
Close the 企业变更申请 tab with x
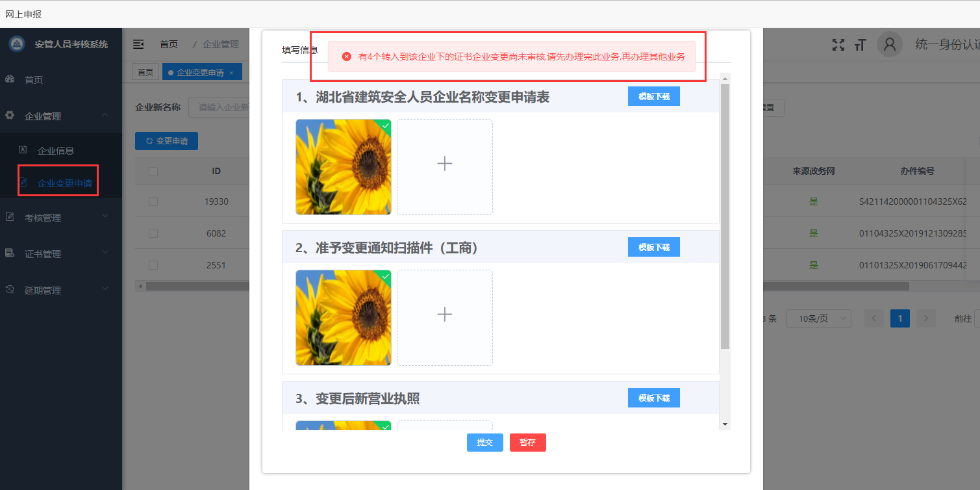coord(231,73)
